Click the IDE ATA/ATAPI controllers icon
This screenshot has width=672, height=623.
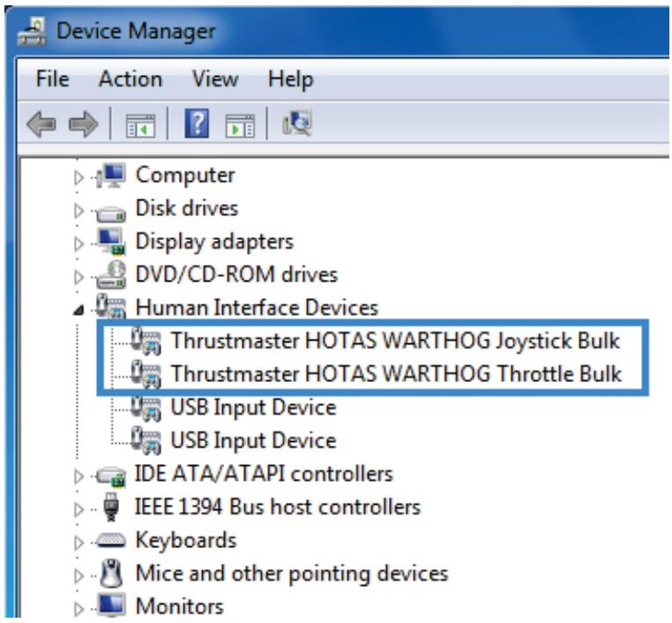(111, 477)
